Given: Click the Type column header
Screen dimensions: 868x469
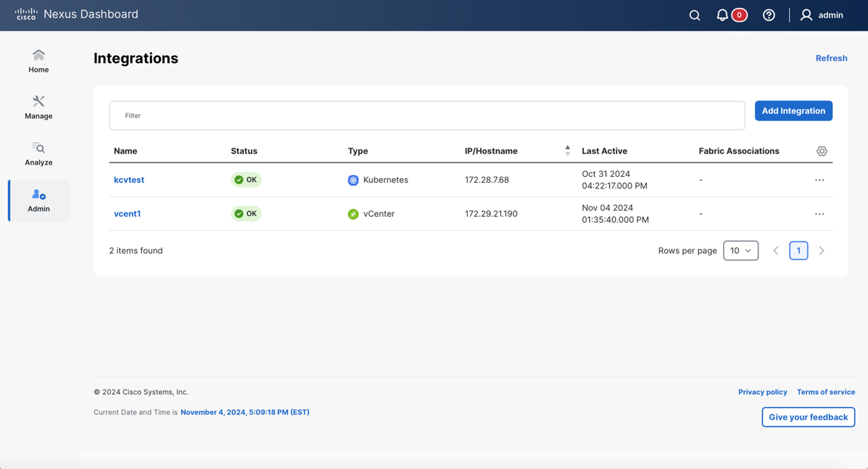Looking at the screenshot, I should coord(358,151).
